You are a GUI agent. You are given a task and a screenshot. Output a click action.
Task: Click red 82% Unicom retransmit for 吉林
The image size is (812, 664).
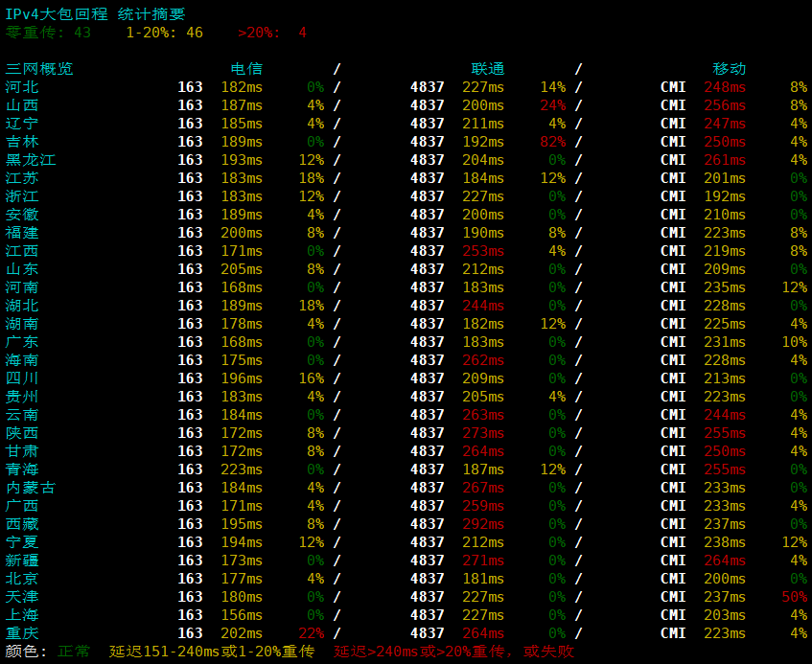coord(553,141)
